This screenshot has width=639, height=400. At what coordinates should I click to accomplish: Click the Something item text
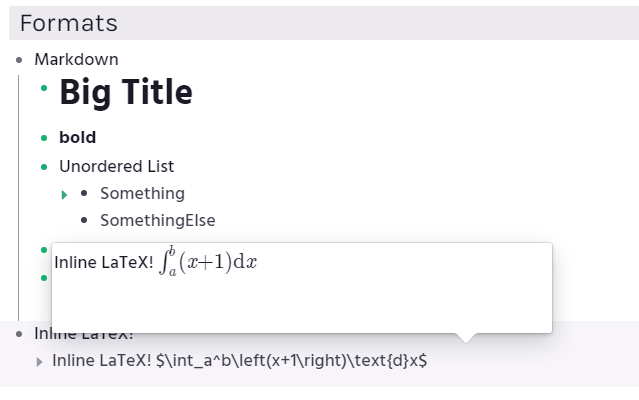[x=142, y=193]
